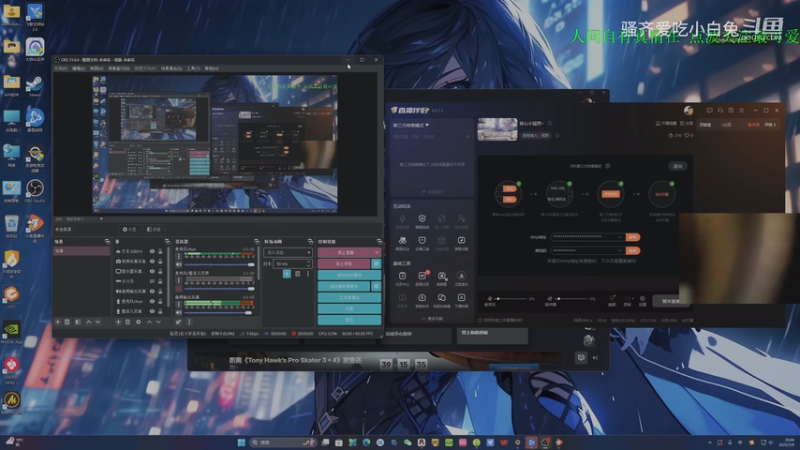
Task: Mute the 麦克风/Aux mixer channel
Action: tap(179, 264)
